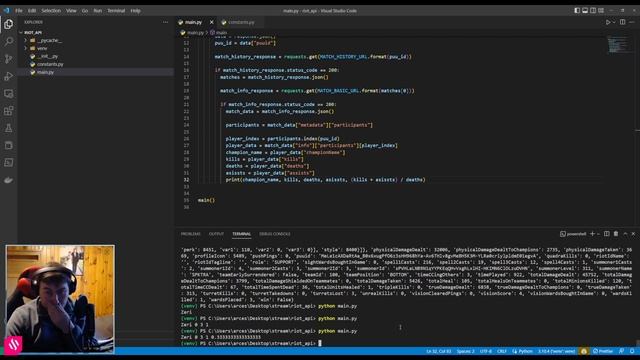640x360 pixels.
Task: Click the kill terminal trash icon
Action: click(x=616, y=234)
